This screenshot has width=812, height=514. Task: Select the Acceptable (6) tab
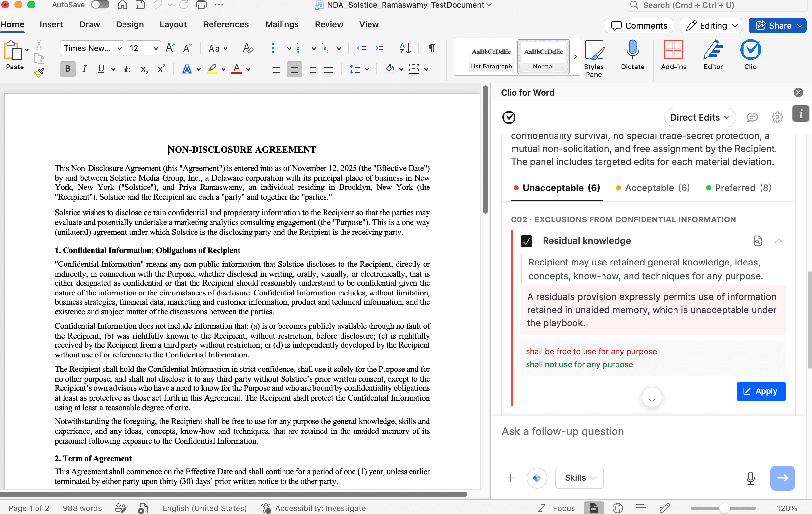(653, 188)
